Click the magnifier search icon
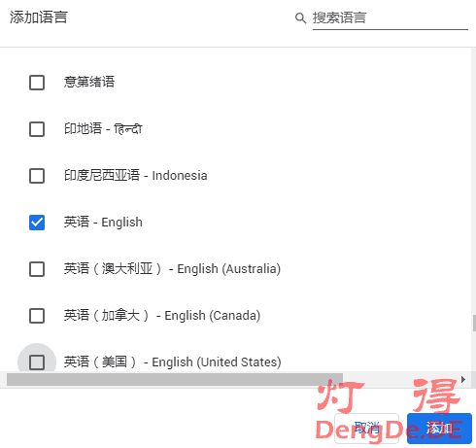This screenshot has height=448, width=476. tap(300, 18)
